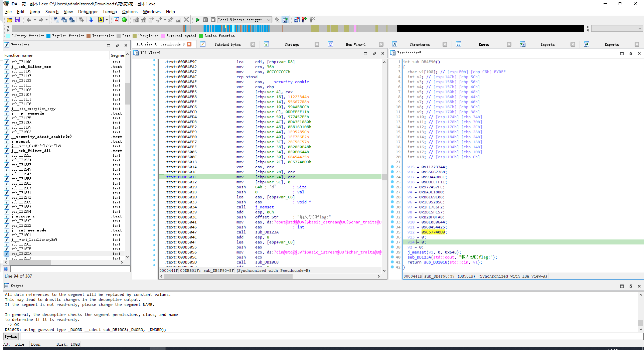The height and width of the screenshot is (350, 644).
Task: Click the gray X delete toolbar icon
Action: click(x=186, y=20)
